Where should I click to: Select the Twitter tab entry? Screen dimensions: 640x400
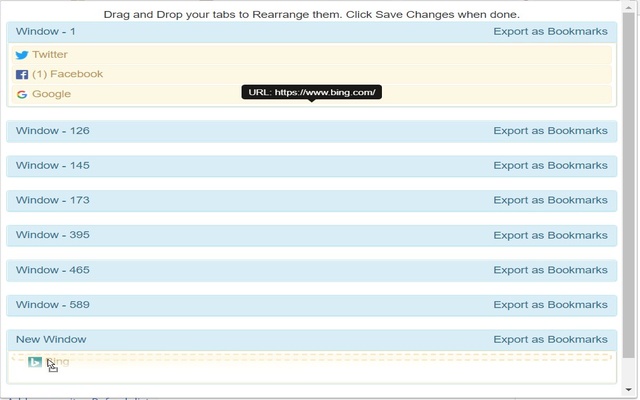coord(311,54)
